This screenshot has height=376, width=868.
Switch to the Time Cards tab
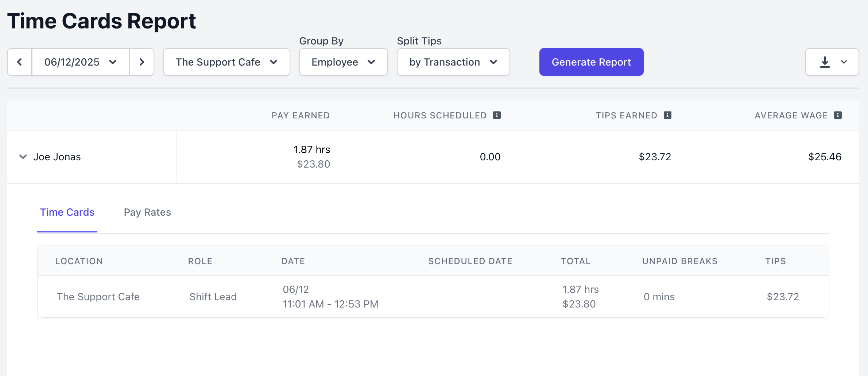tap(67, 212)
